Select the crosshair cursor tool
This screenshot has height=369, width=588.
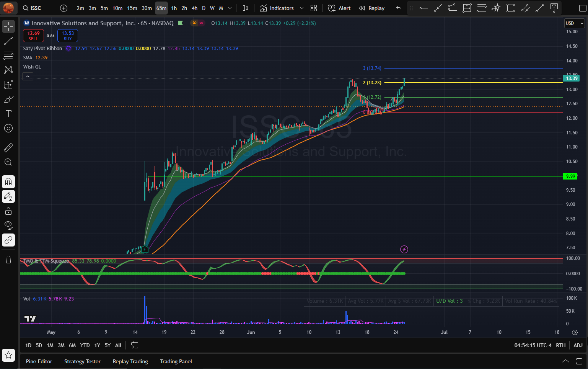[8, 26]
